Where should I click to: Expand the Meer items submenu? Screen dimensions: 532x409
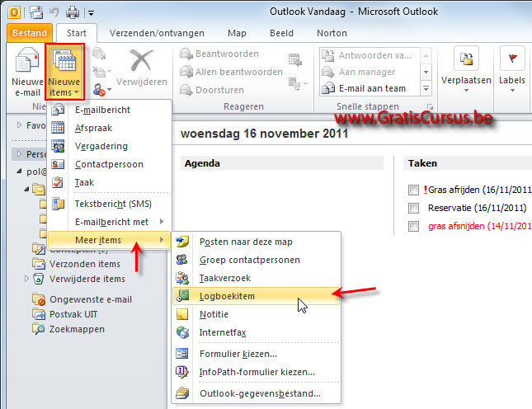click(109, 240)
